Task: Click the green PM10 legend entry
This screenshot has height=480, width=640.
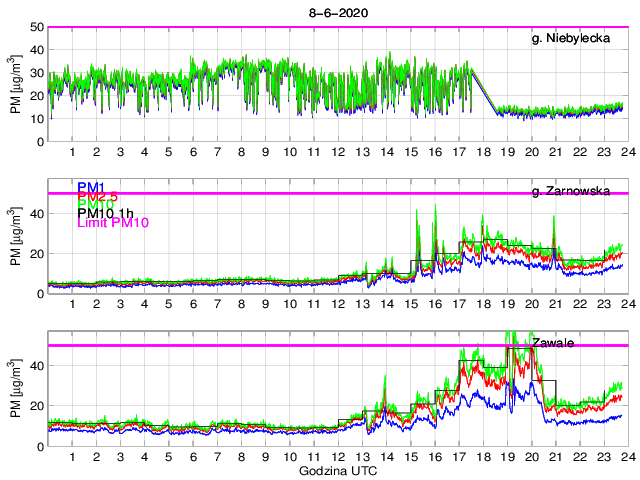Action: coord(98,210)
